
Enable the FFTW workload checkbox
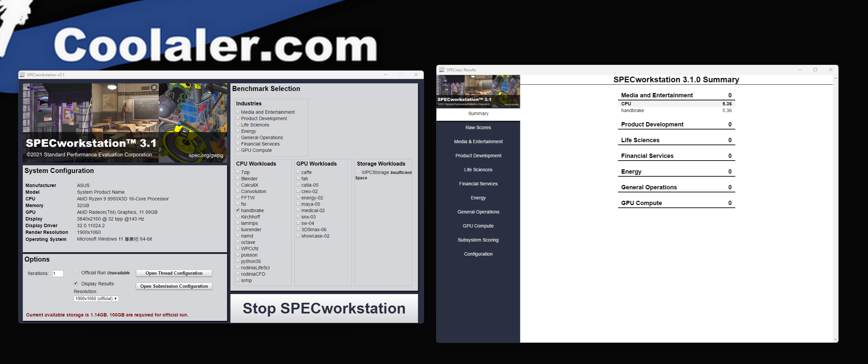238,198
